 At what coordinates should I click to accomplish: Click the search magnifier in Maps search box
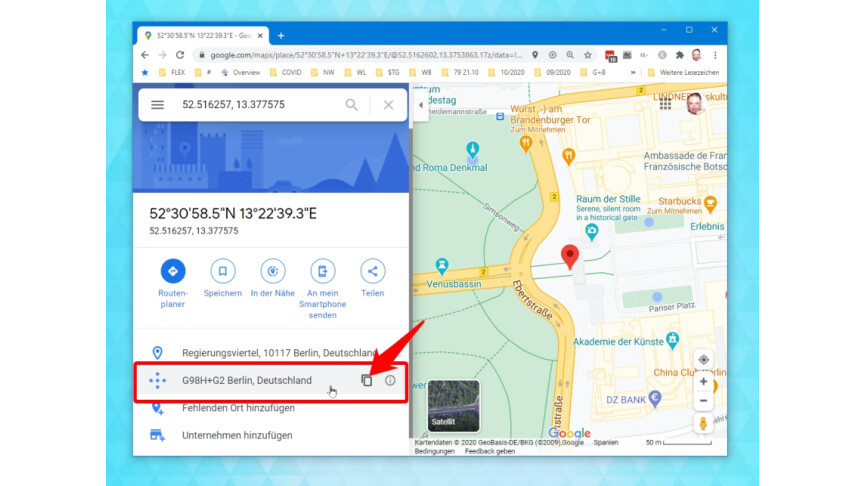pyautogui.click(x=352, y=105)
